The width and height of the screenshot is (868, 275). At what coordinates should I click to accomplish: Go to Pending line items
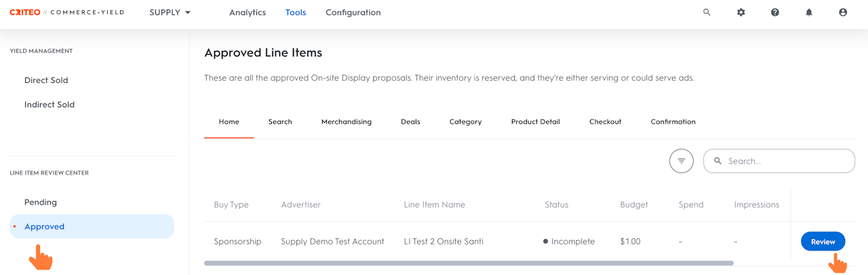click(41, 202)
